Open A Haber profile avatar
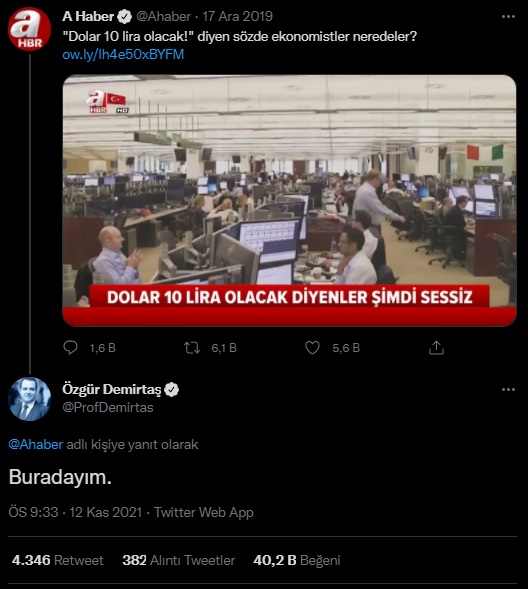Viewport: 528px width, 589px height. pyautogui.click(x=30, y=29)
